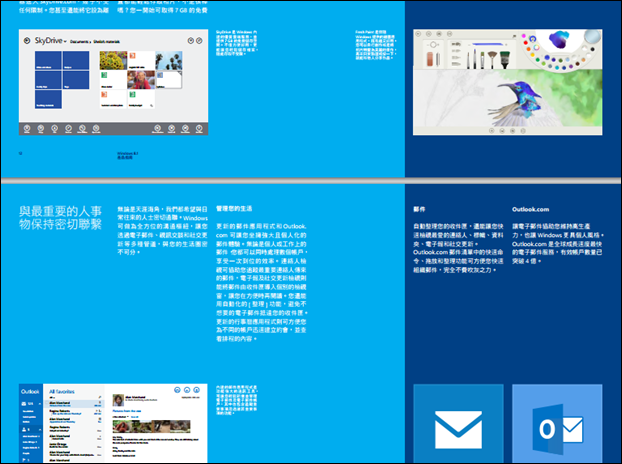
Task: Click the sender's avatar photo in the email
Action: (x=118, y=400)
